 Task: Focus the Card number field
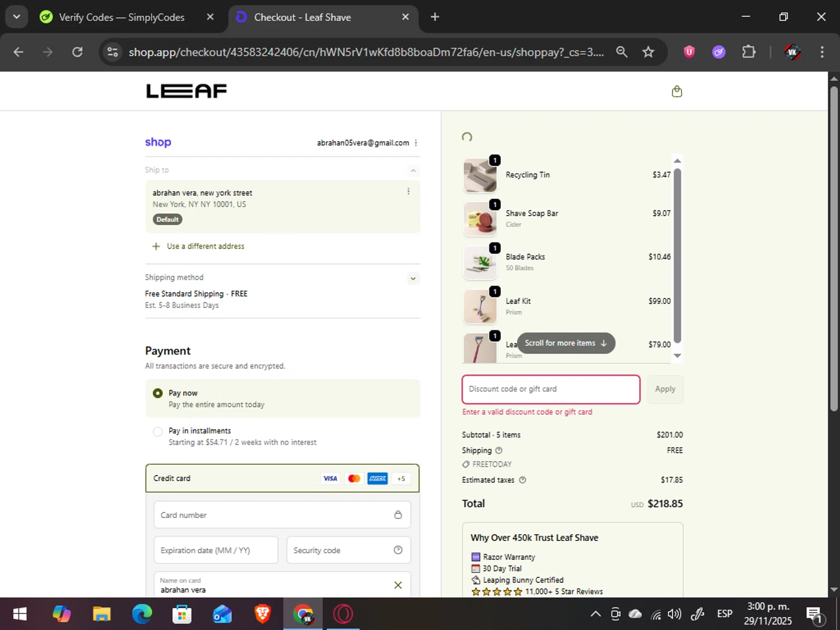(x=282, y=515)
